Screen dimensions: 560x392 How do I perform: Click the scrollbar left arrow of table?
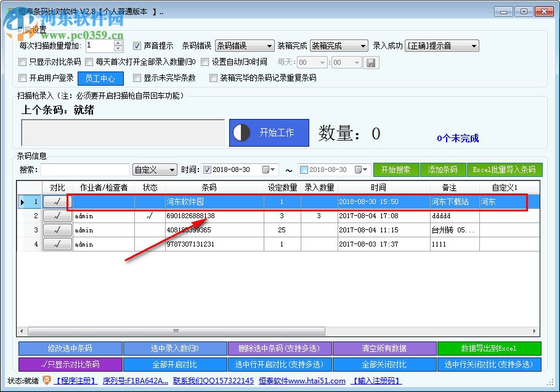click(22, 331)
